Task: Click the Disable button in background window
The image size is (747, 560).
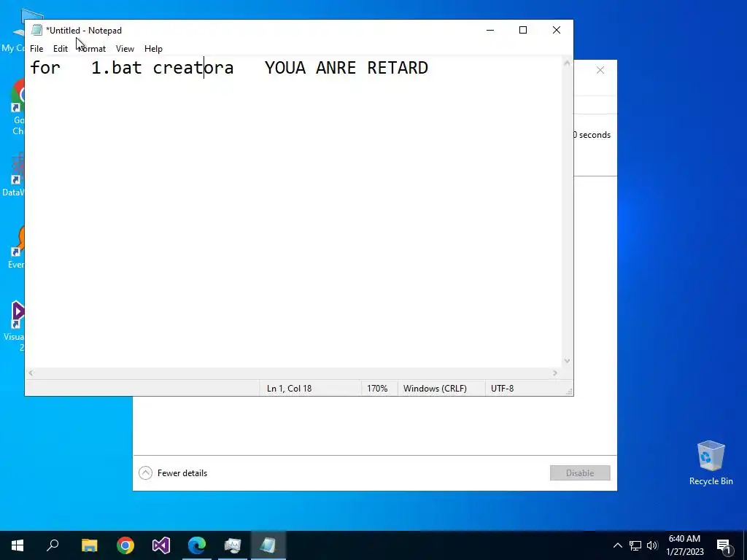Action: (x=580, y=472)
